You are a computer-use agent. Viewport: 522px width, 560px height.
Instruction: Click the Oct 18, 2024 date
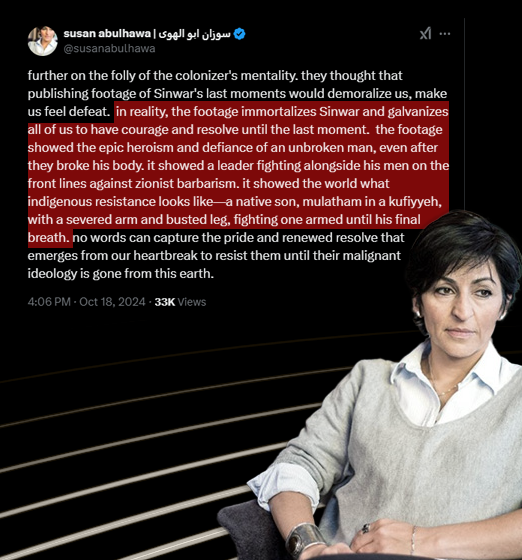112,302
